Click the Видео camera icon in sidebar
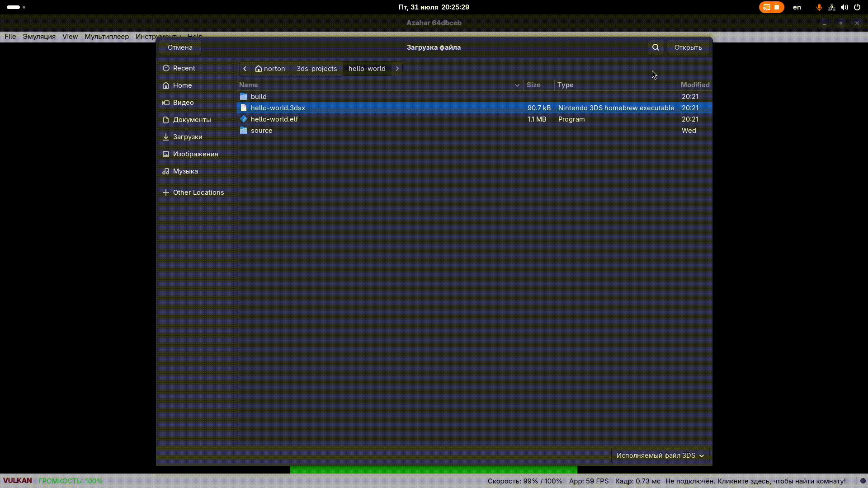868x488 pixels. pos(166,103)
